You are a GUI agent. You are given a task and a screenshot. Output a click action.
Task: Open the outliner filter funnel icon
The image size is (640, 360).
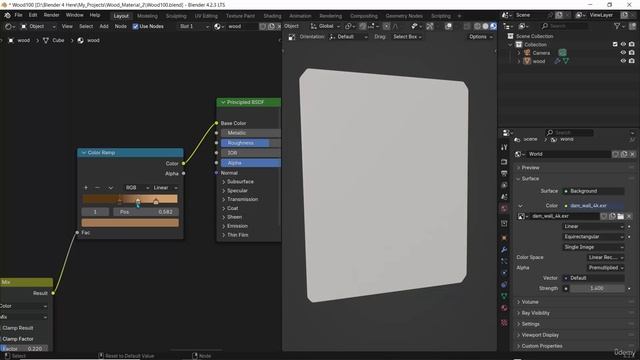click(x=617, y=26)
